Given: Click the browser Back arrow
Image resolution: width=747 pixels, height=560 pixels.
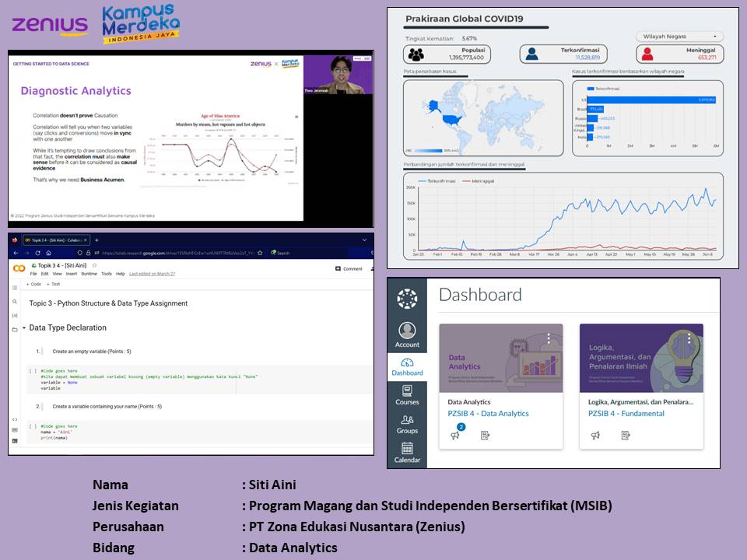Looking at the screenshot, I should click(16, 253).
